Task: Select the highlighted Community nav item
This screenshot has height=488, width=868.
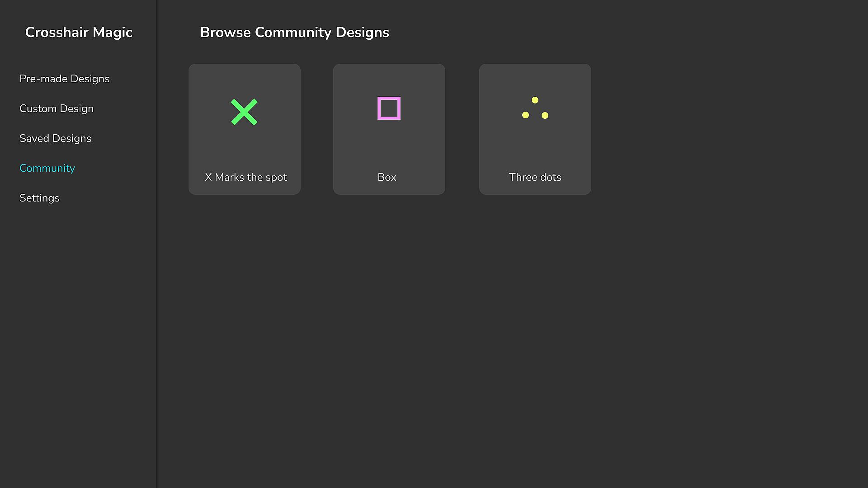Action: [x=47, y=168]
